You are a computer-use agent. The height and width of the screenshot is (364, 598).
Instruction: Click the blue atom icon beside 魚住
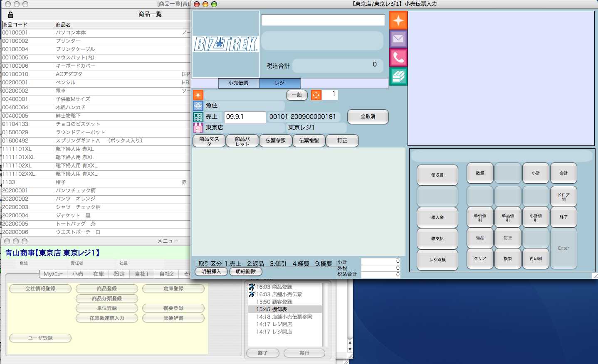pos(198,106)
